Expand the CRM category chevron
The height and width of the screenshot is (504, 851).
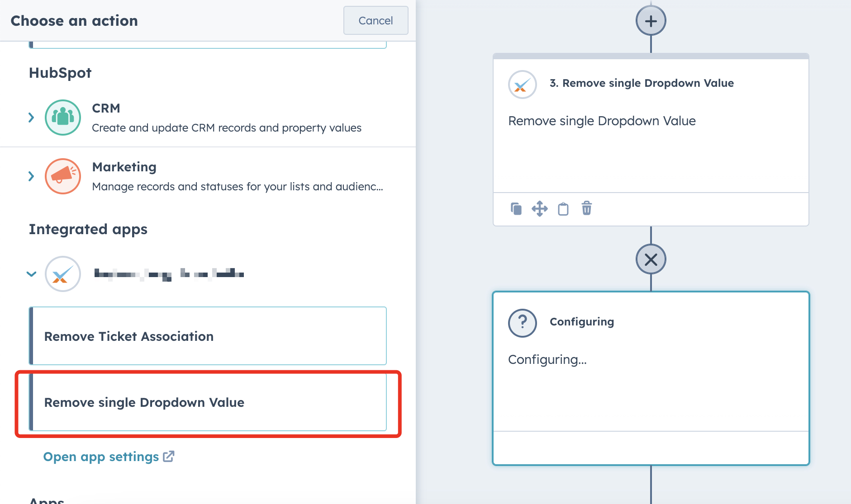(x=31, y=117)
